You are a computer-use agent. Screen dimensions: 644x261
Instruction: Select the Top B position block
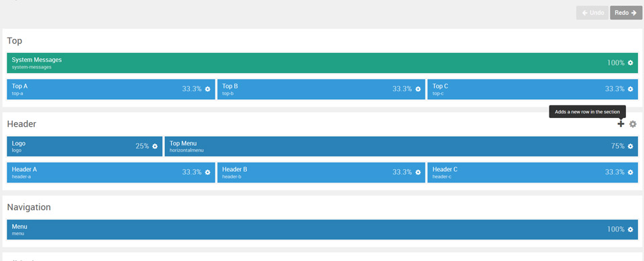(321, 89)
